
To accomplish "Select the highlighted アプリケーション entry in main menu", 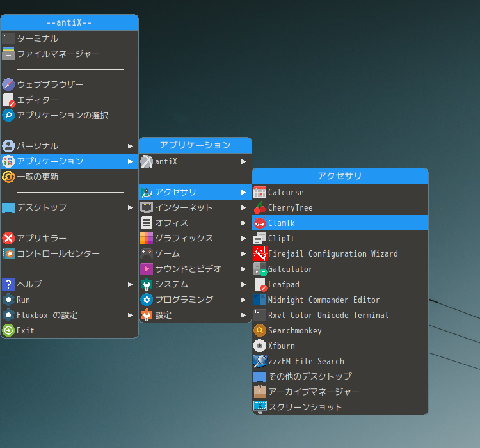I will [x=70, y=161].
